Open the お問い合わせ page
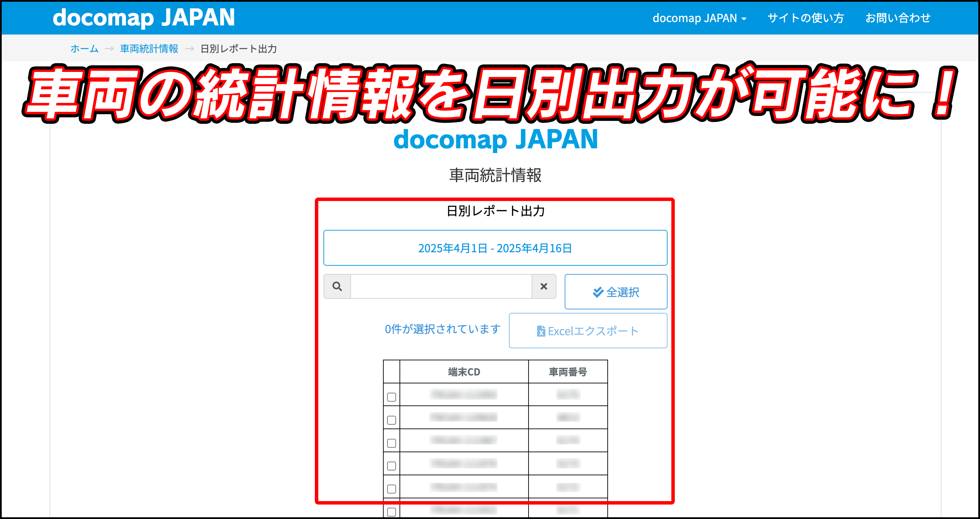 pos(898,18)
